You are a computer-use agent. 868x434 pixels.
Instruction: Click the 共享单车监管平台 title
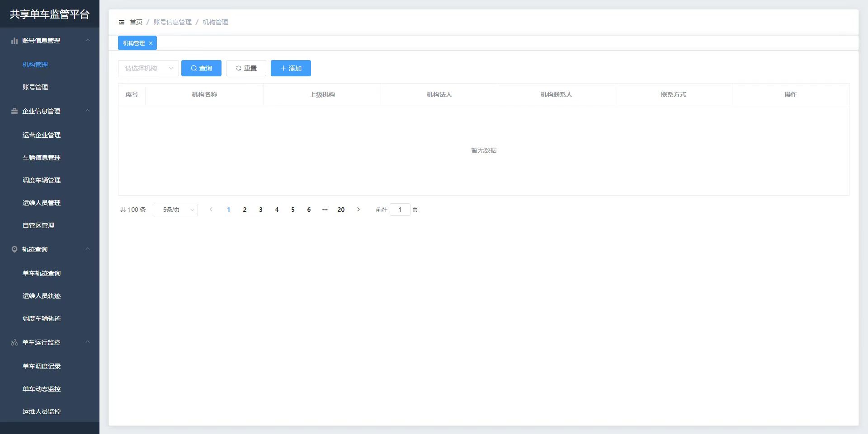point(50,14)
